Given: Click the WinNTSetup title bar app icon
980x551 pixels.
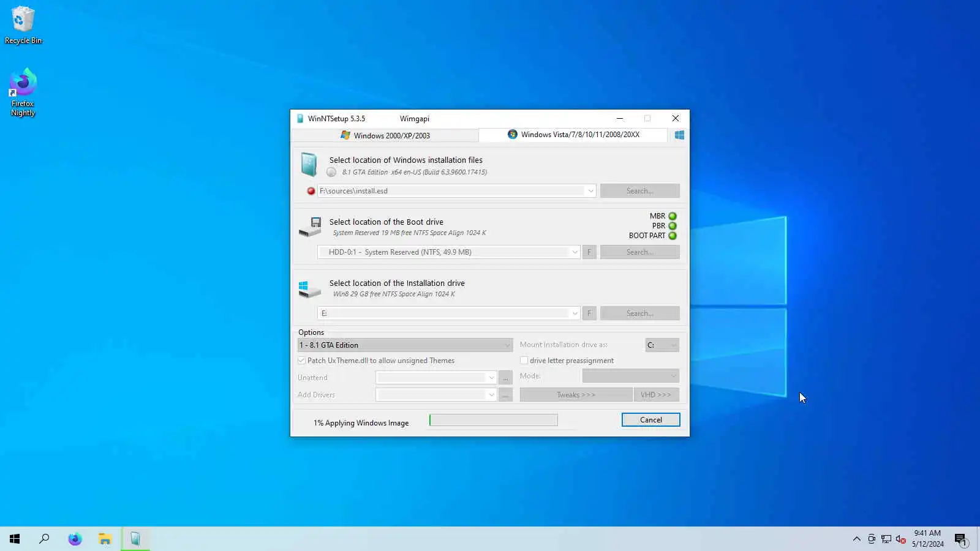Looking at the screenshot, I should pos(300,119).
